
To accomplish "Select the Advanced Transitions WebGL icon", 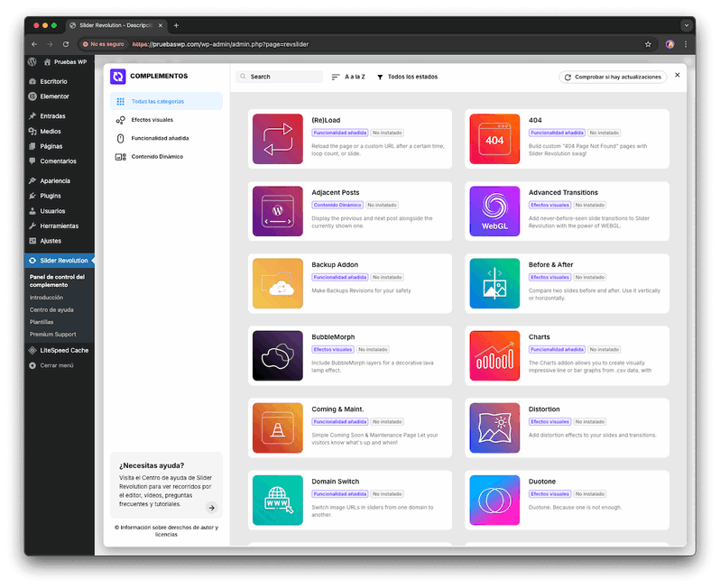I will [x=494, y=211].
